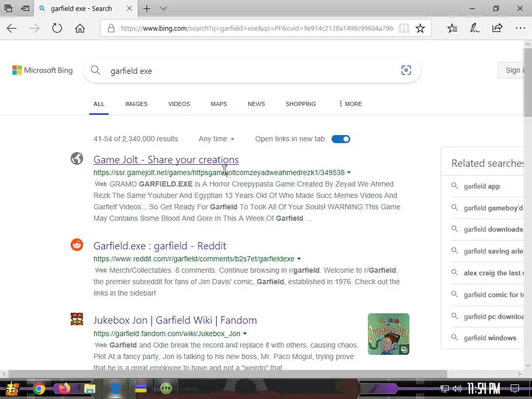Click the Bing search magnifier icon
This screenshot has height=399, width=532.
(x=96, y=70)
